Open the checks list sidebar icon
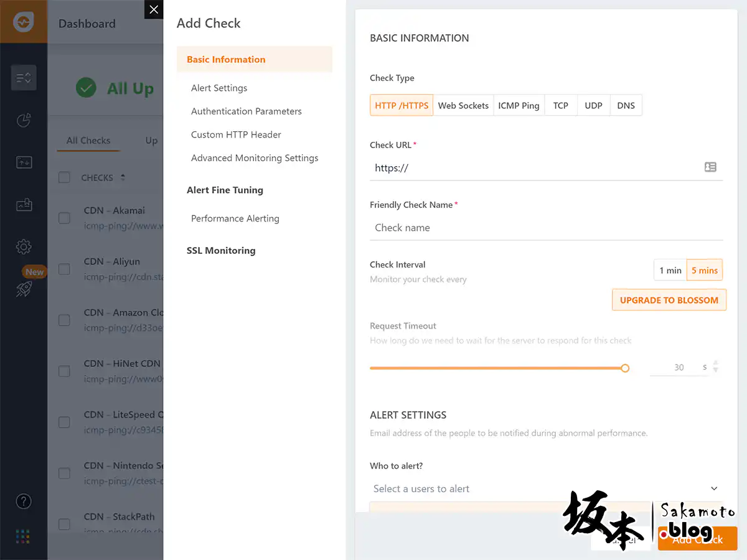The width and height of the screenshot is (747, 560). [x=24, y=78]
